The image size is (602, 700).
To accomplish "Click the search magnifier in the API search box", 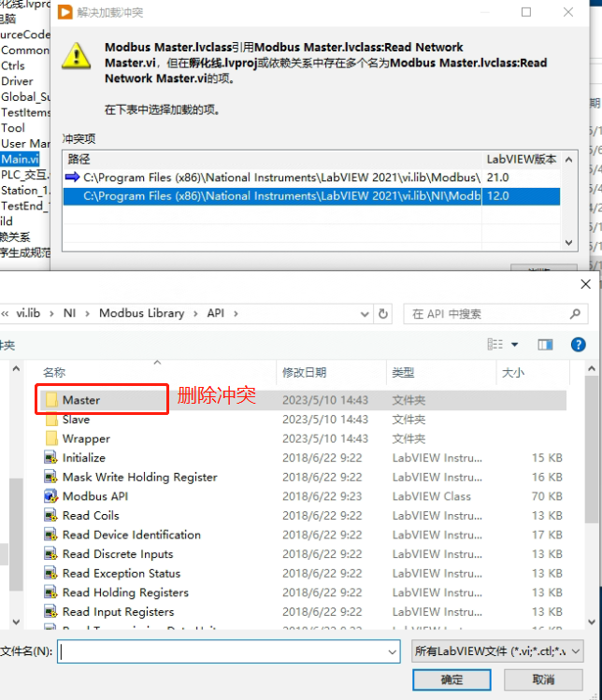I will pyautogui.click(x=575, y=314).
